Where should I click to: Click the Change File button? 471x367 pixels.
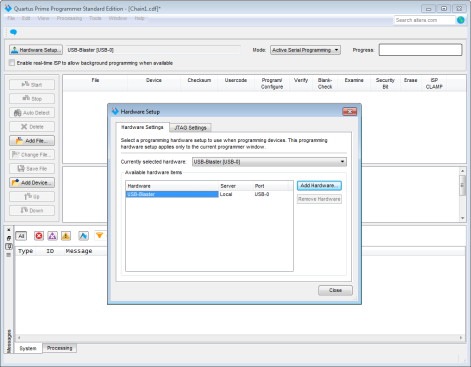coord(32,155)
